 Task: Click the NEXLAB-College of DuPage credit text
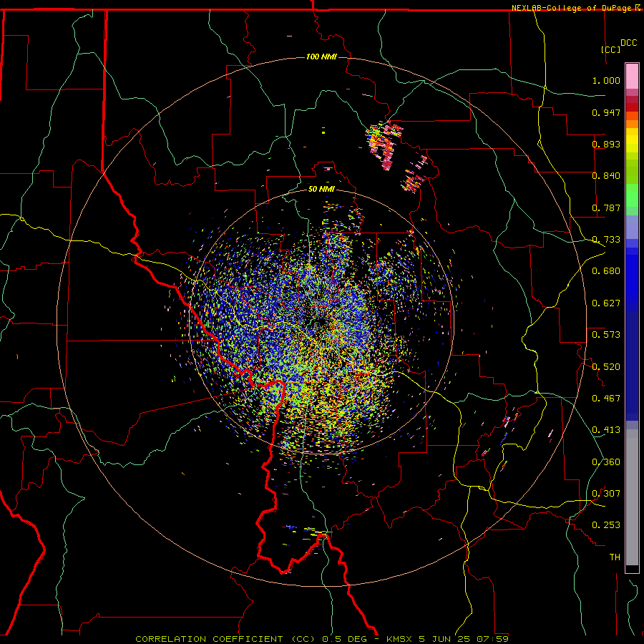point(571,8)
